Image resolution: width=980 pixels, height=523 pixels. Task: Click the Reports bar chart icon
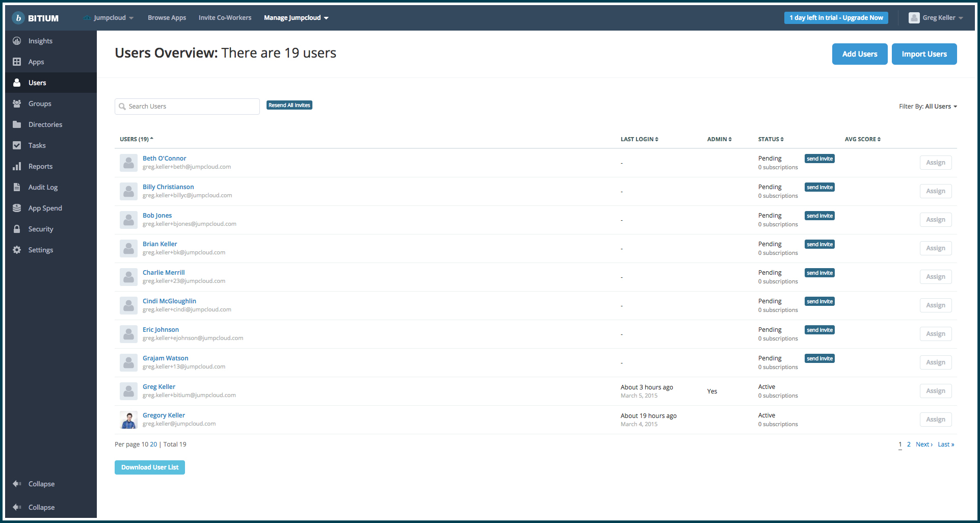[x=17, y=166]
